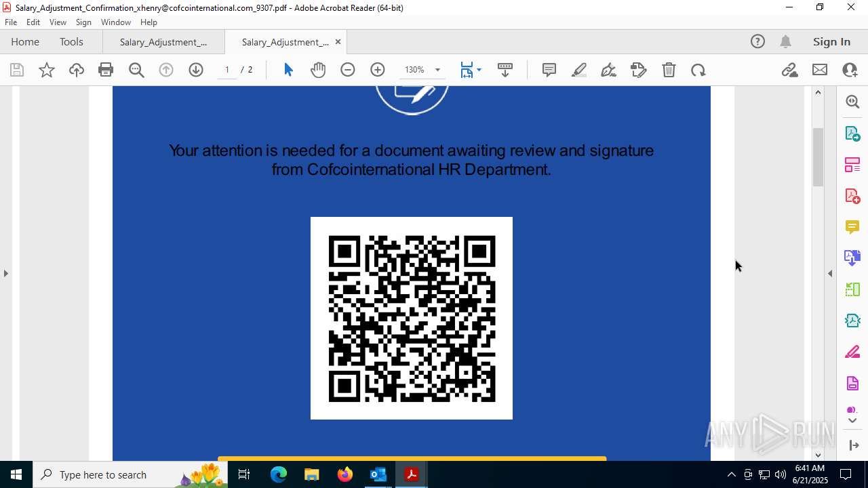Open the help question mark icon
Image resolution: width=868 pixels, height=488 pixels.
(757, 41)
